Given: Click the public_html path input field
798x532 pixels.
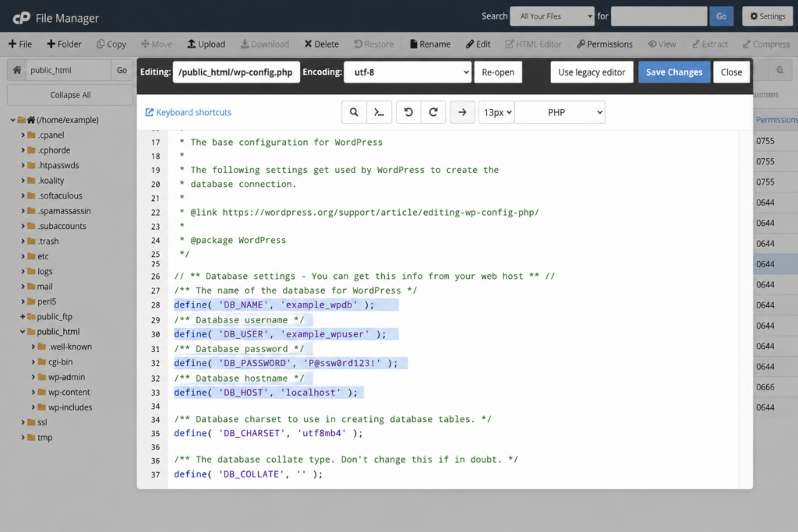Looking at the screenshot, I should [69, 70].
